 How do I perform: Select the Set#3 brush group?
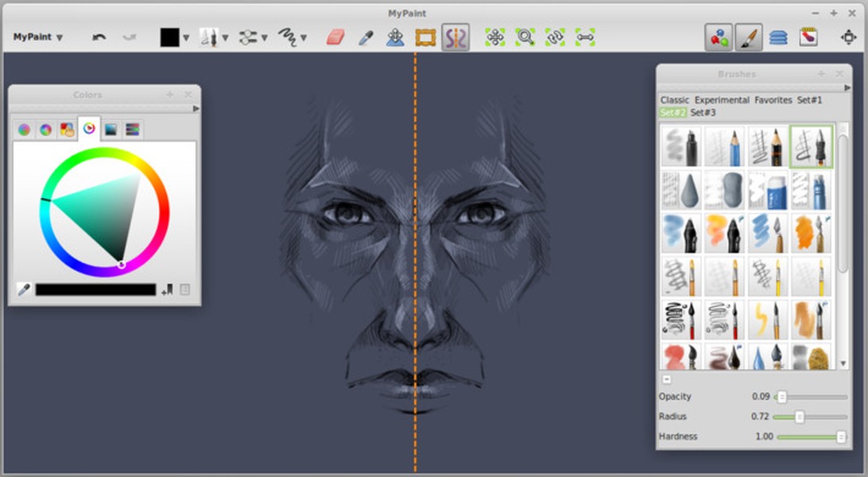(x=703, y=113)
